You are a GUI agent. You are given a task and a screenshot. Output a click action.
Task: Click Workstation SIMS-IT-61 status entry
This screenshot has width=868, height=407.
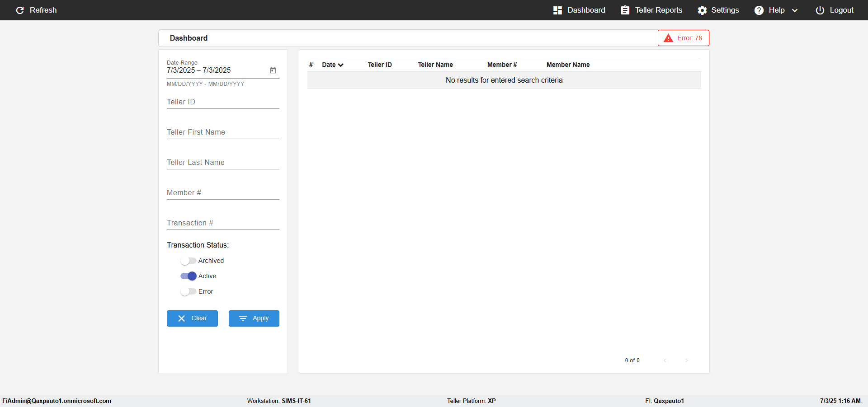click(x=279, y=401)
